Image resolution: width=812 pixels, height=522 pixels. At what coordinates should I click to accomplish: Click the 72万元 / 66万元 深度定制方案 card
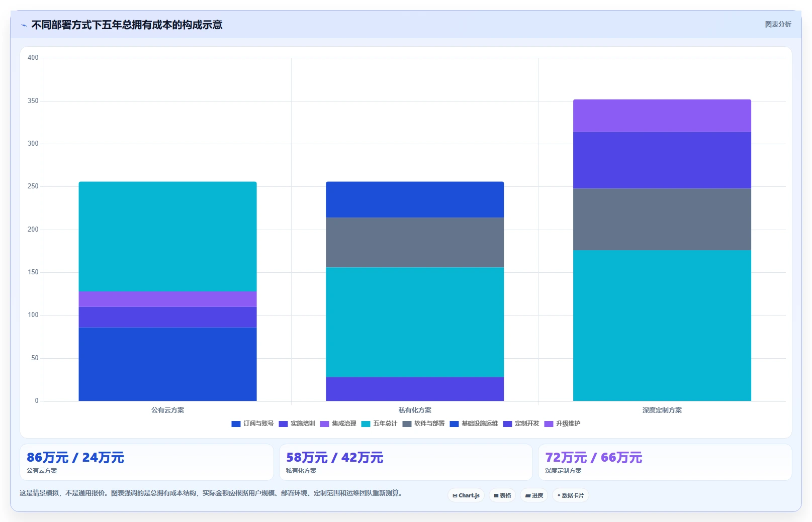665,462
